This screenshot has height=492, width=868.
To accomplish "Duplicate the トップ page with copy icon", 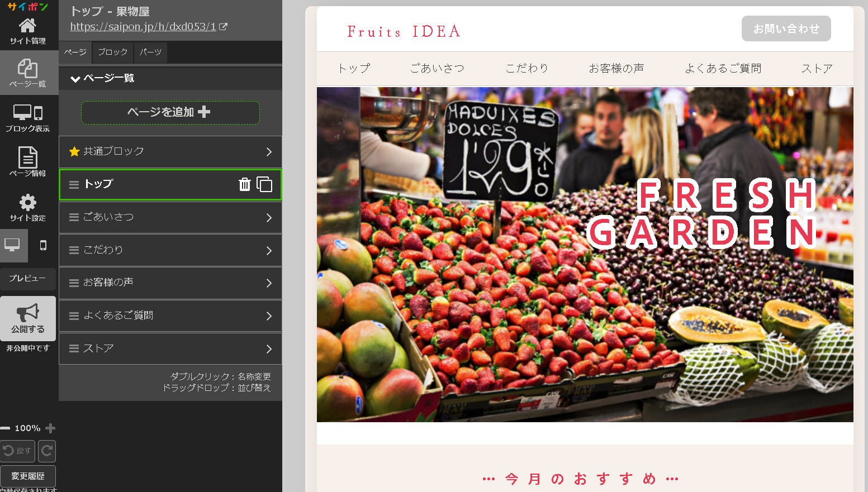I will (264, 184).
